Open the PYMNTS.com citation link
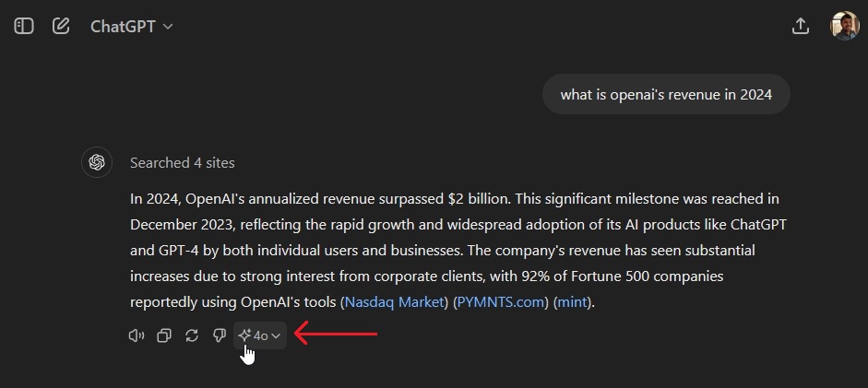The height and width of the screenshot is (388, 868). point(501,302)
